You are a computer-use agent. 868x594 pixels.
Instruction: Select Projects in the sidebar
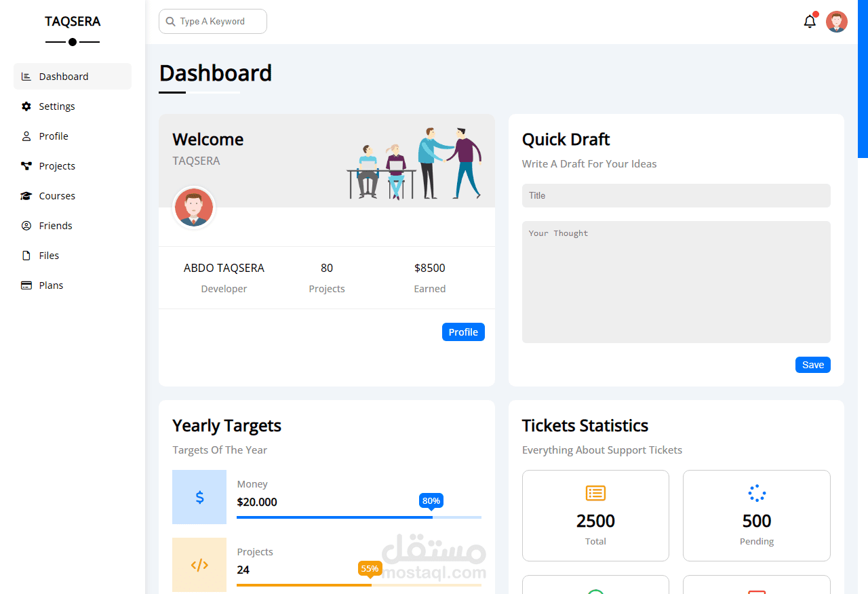tap(73, 166)
